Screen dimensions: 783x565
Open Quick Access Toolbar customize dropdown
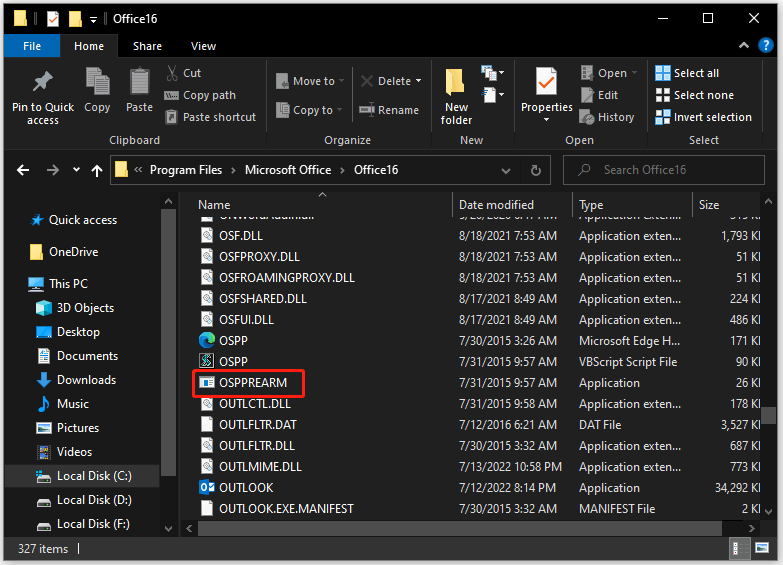pos(93,20)
